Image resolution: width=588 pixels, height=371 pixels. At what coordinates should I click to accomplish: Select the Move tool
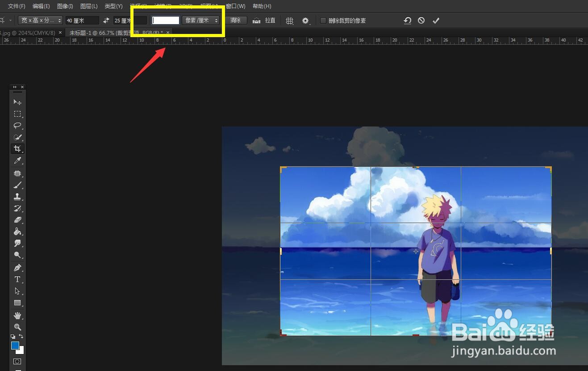[x=17, y=102]
